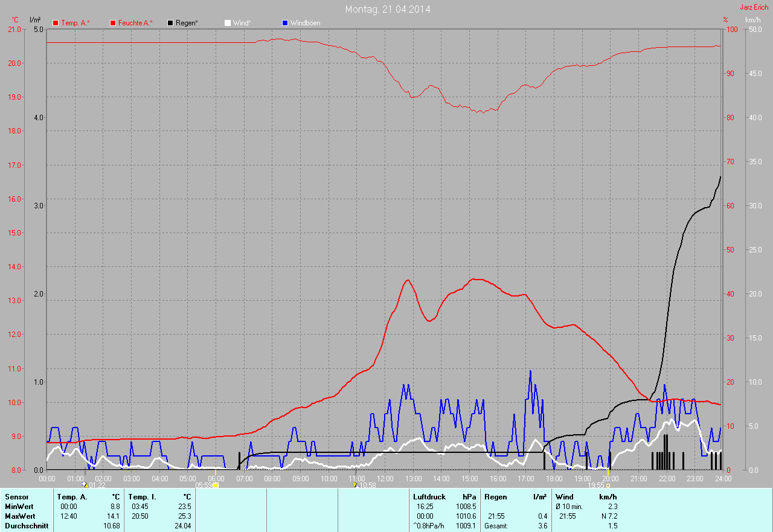Viewport: 773px width, 532px height.
Task: Click the red Temp. A. legend swatch
Action: [x=56, y=23]
